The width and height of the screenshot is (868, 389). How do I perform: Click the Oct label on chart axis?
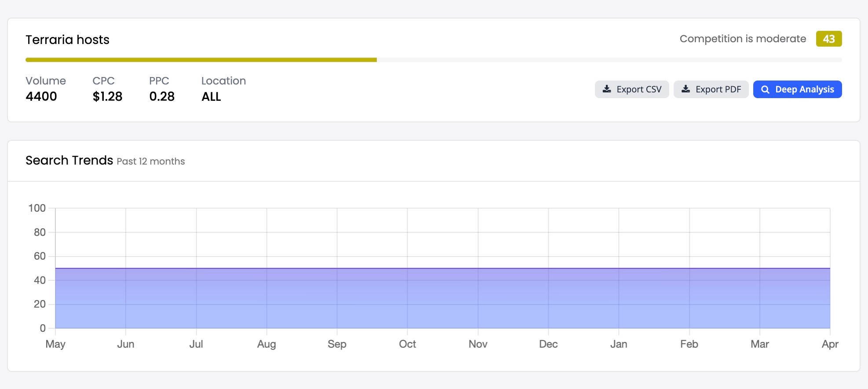407,344
